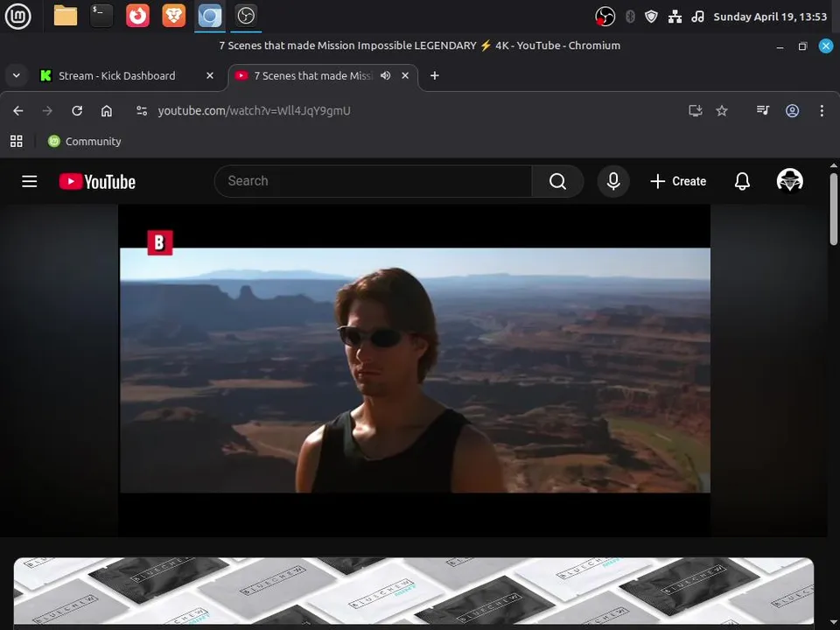Open the Linux Mint start menu

click(x=17, y=16)
